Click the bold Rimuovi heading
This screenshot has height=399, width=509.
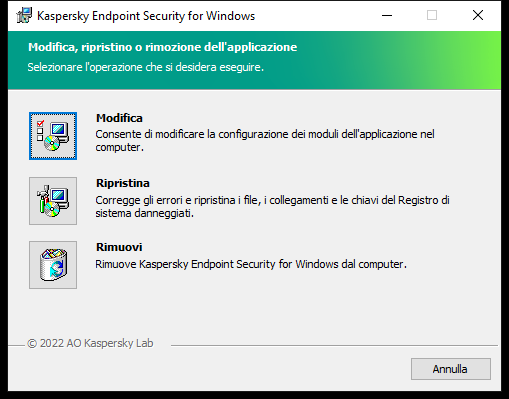coord(119,247)
